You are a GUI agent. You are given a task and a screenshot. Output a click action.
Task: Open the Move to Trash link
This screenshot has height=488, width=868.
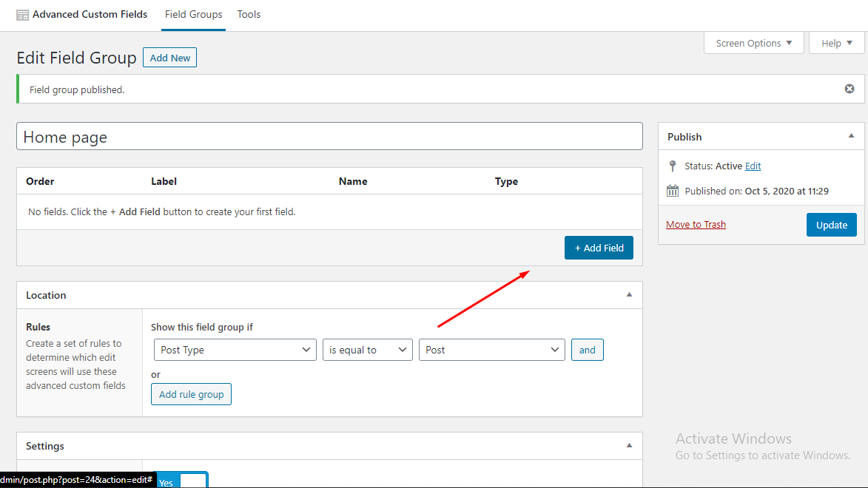coord(696,223)
